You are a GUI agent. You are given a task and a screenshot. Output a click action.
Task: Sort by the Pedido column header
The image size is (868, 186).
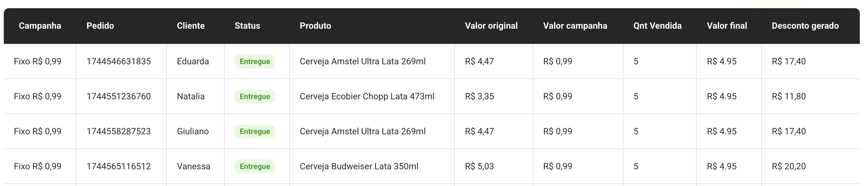(100, 26)
